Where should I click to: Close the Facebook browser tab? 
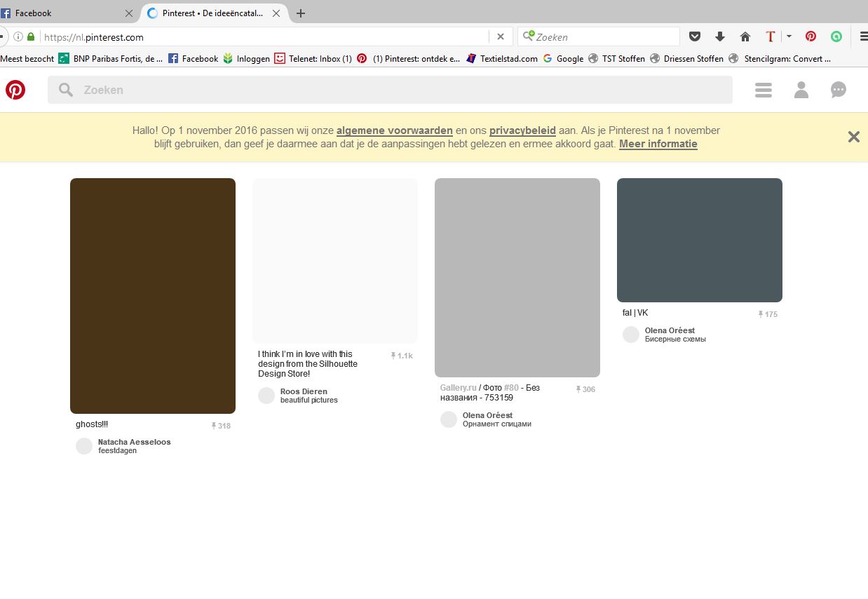click(129, 13)
